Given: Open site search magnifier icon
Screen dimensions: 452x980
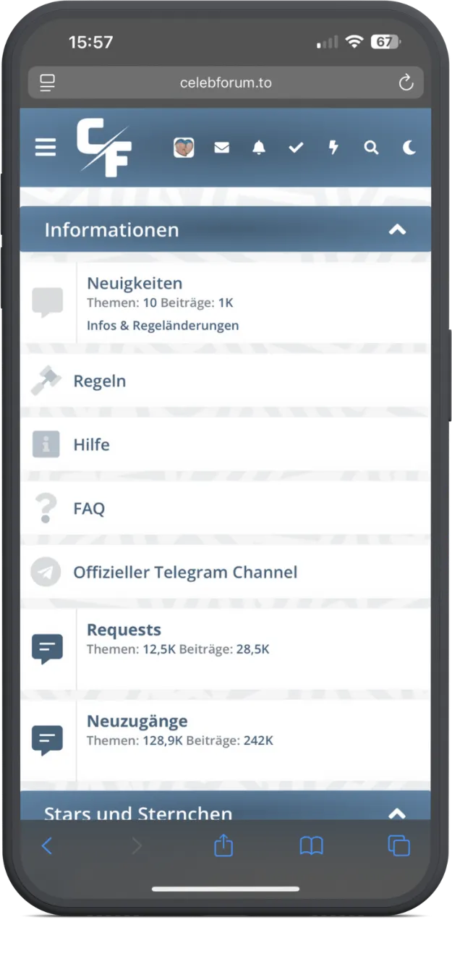Looking at the screenshot, I should [x=371, y=148].
